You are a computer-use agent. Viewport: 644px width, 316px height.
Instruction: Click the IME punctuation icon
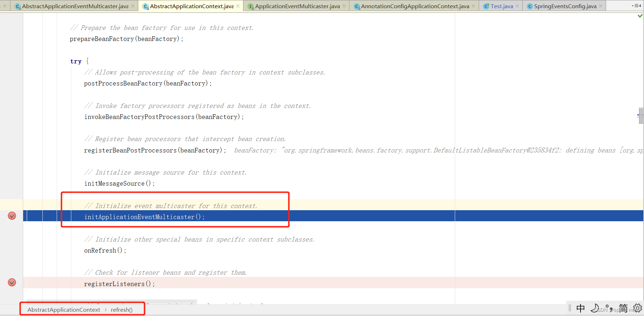point(609,307)
